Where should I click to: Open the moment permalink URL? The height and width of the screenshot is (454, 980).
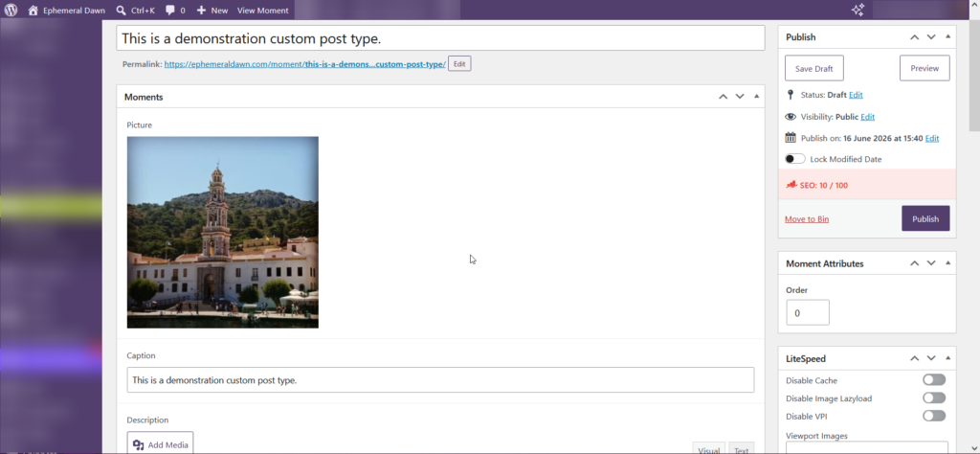[x=305, y=64]
